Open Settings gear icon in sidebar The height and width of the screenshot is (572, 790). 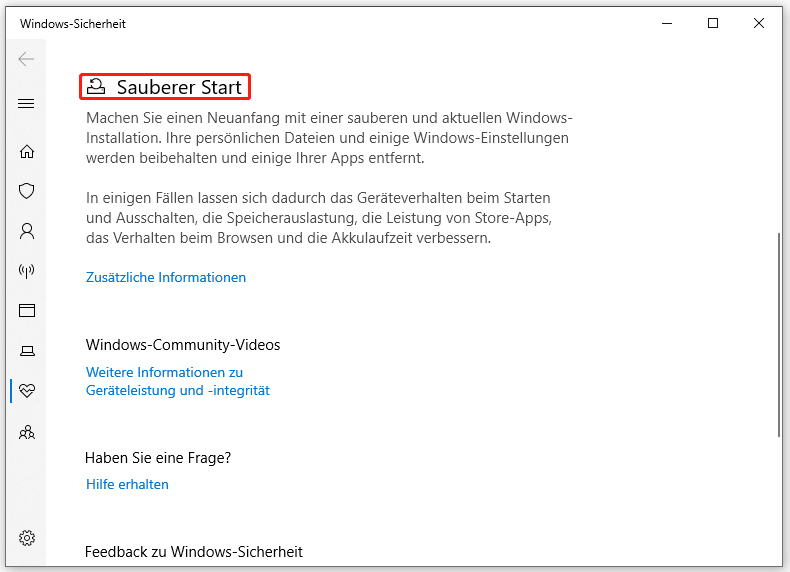coord(27,538)
